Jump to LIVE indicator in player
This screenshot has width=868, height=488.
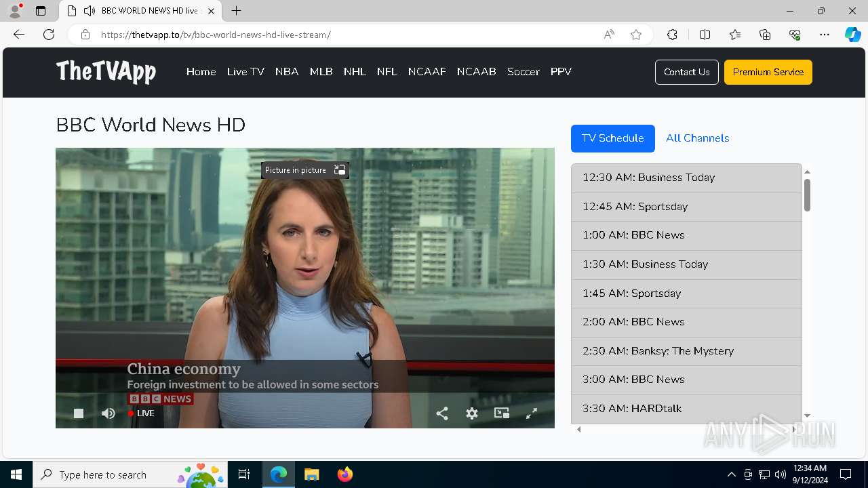coord(141,413)
